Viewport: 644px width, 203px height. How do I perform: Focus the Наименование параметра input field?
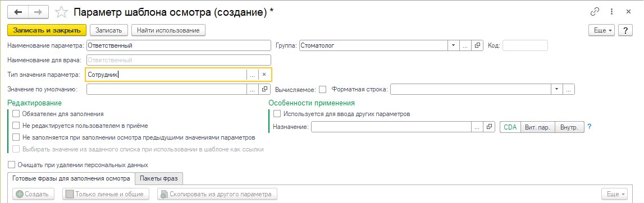(x=179, y=45)
